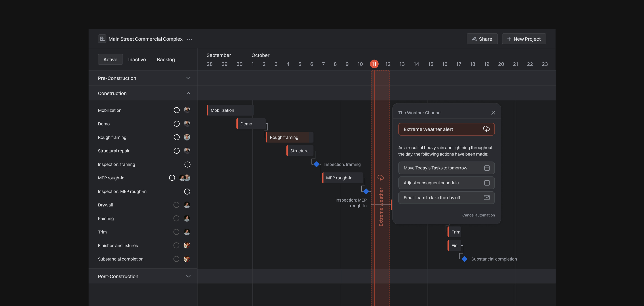This screenshot has width=644, height=306.
Task: Toggle Finishes and fixtures status circle
Action: 176,245
